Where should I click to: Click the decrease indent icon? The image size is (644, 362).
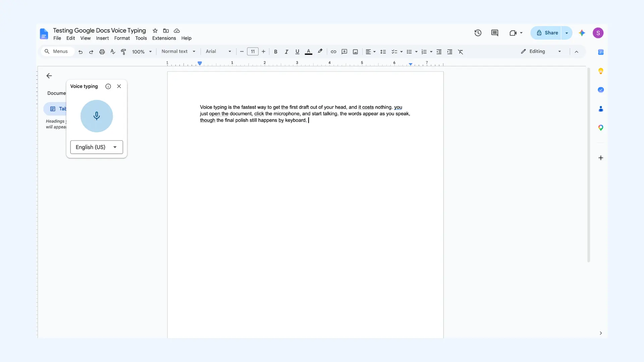(x=439, y=52)
